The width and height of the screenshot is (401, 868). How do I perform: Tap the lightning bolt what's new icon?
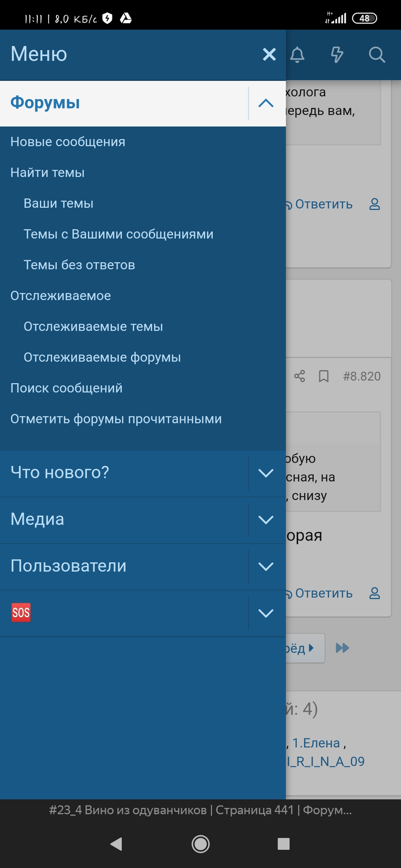click(x=337, y=55)
